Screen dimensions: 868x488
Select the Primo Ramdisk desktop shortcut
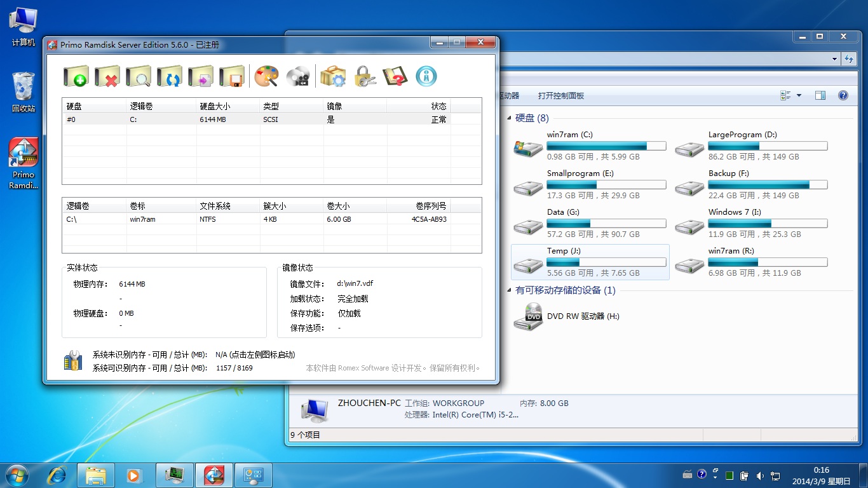pyautogui.click(x=24, y=163)
